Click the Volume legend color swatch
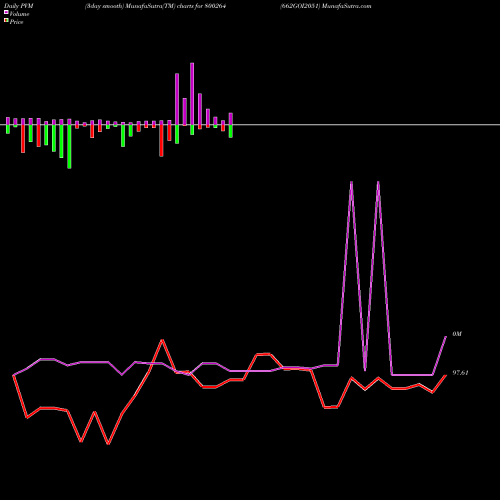 click(6, 12)
